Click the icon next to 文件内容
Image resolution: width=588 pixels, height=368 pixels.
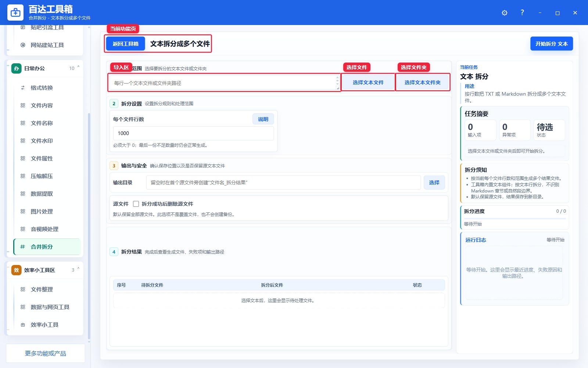coord(23,105)
